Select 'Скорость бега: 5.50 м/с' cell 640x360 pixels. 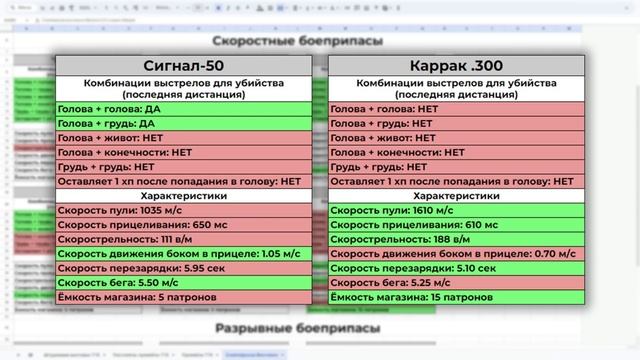coord(184,283)
